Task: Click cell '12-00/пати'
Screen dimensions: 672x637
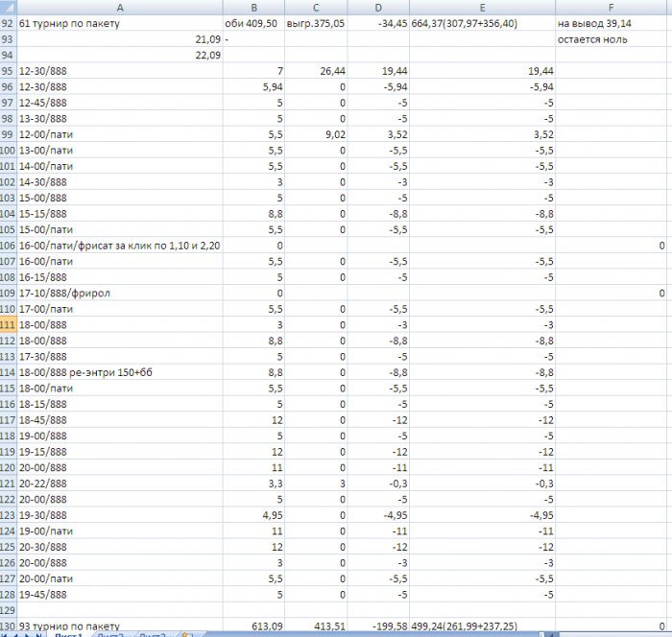Action: [120, 134]
